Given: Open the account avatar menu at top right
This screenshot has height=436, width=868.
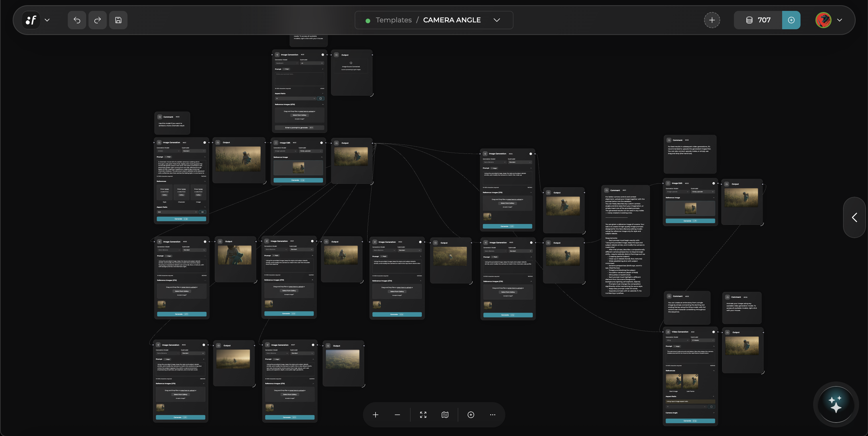Looking at the screenshot, I should point(823,20).
